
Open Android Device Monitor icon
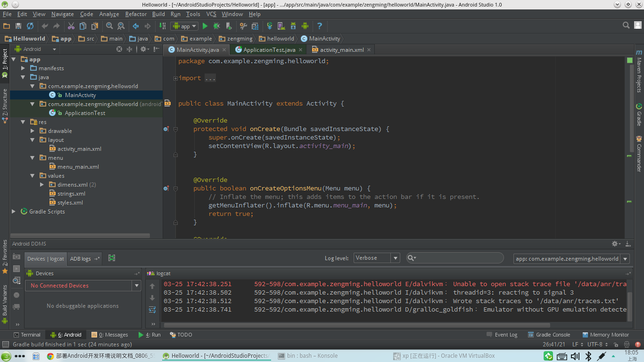tap(305, 26)
